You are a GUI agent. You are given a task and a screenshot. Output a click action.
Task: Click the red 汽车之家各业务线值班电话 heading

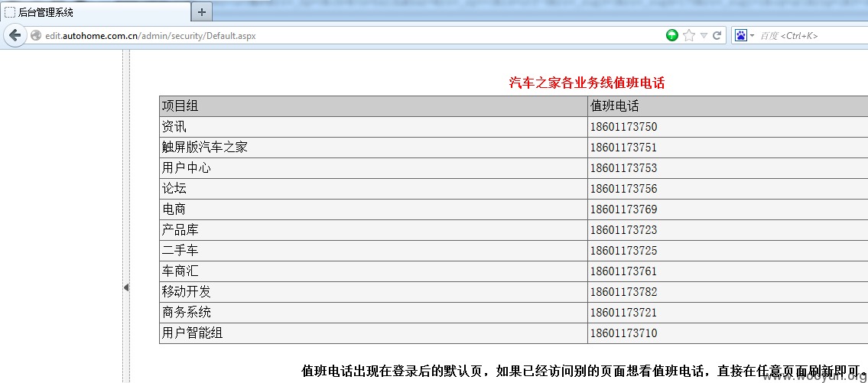587,83
